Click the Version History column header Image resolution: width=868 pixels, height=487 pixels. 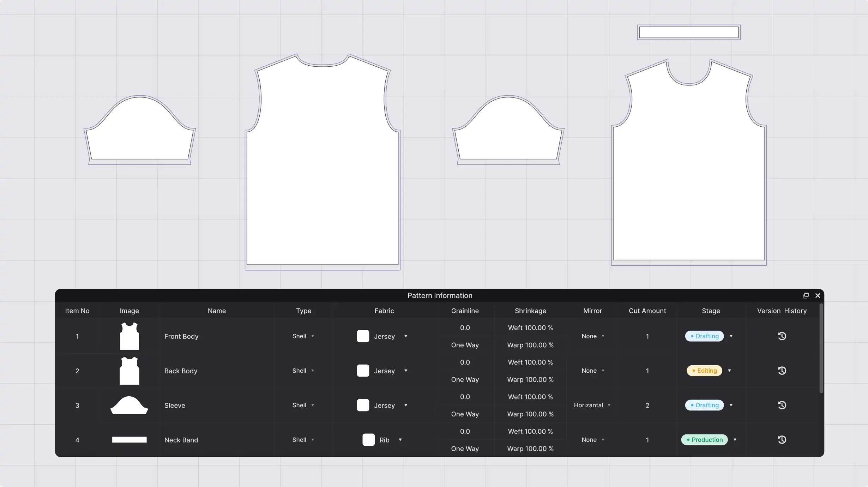coord(782,311)
